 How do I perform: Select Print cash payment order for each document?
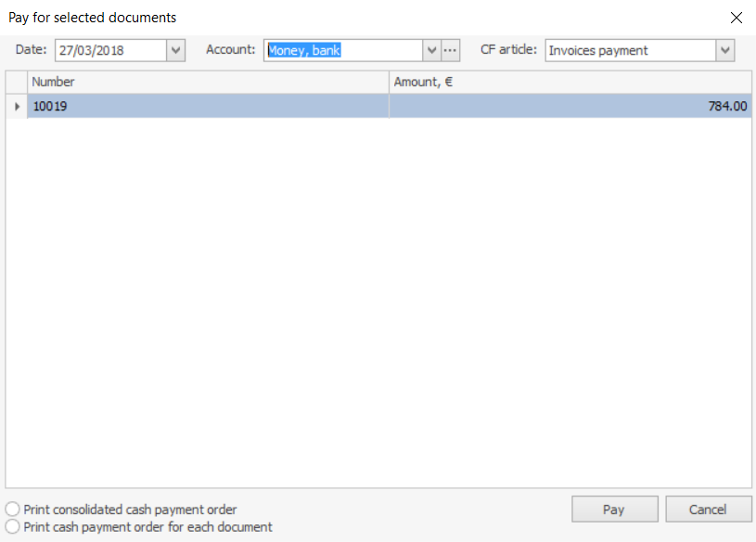pyautogui.click(x=13, y=527)
